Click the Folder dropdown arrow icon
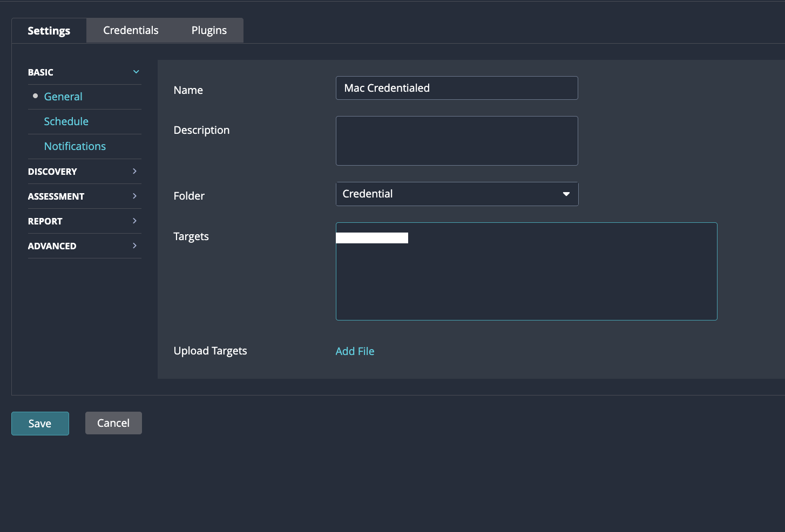This screenshot has width=785, height=532. coord(566,194)
